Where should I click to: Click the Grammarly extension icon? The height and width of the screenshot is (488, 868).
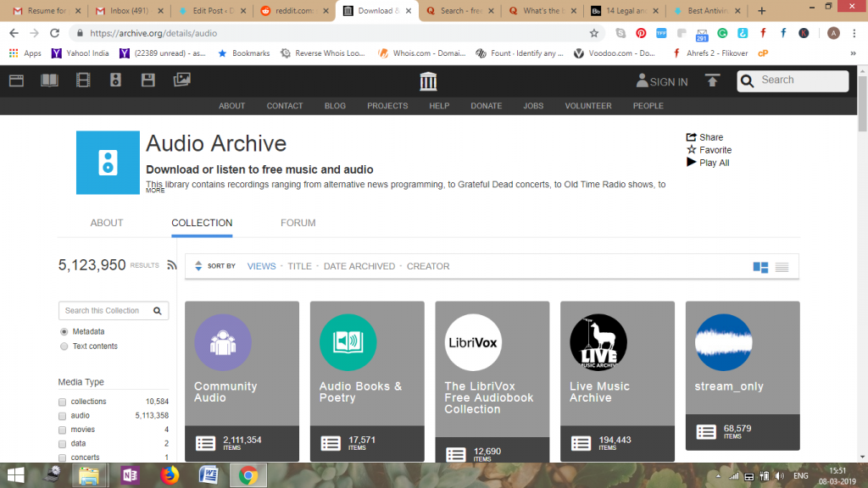(722, 33)
